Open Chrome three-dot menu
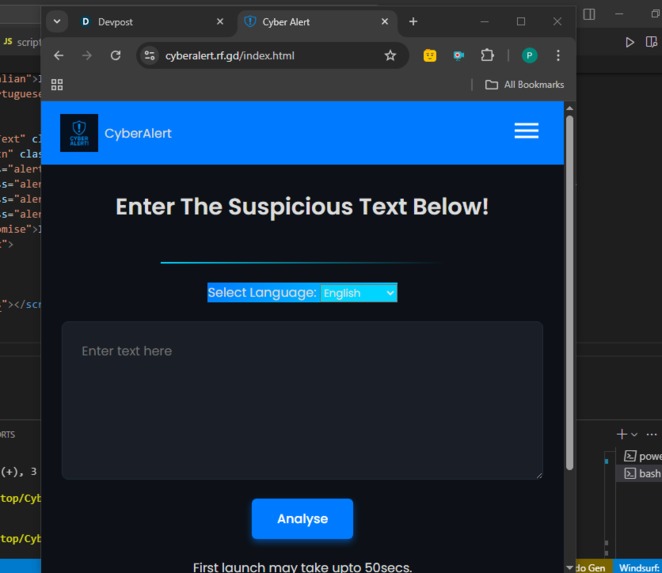Viewport: 662px width, 573px height. (x=558, y=55)
